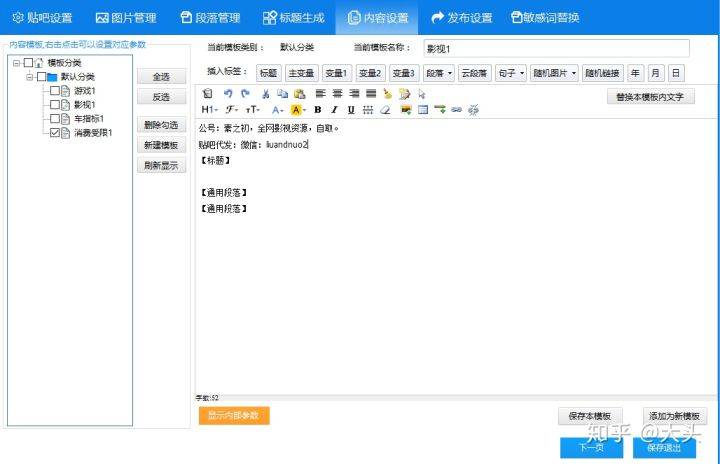Screen dimensions: 720x464
Task: Click the insert table icon
Action: [423, 110]
